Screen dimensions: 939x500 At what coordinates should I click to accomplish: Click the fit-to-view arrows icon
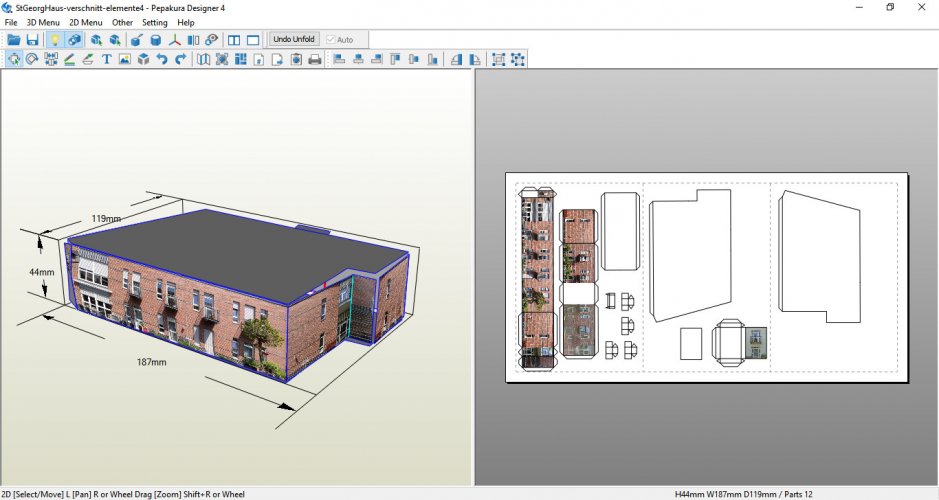(222, 59)
